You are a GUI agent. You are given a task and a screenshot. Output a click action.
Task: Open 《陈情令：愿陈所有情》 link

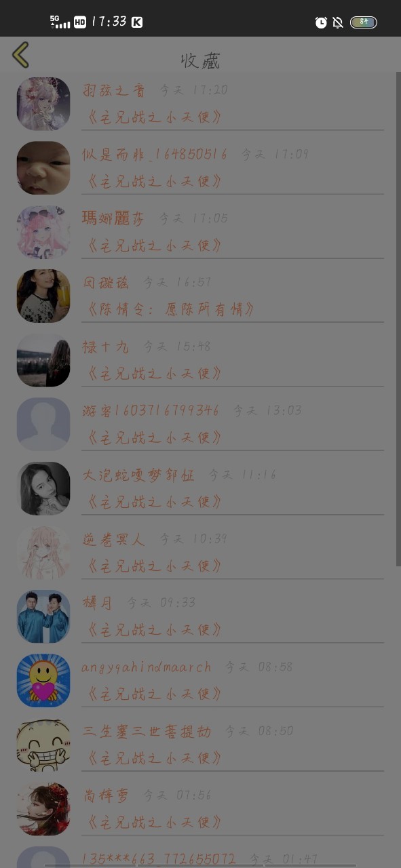[x=171, y=309]
